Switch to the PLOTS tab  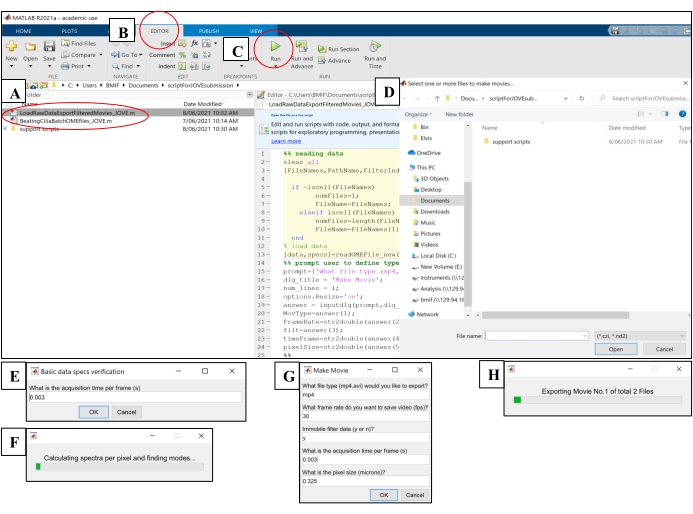click(69, 31)
